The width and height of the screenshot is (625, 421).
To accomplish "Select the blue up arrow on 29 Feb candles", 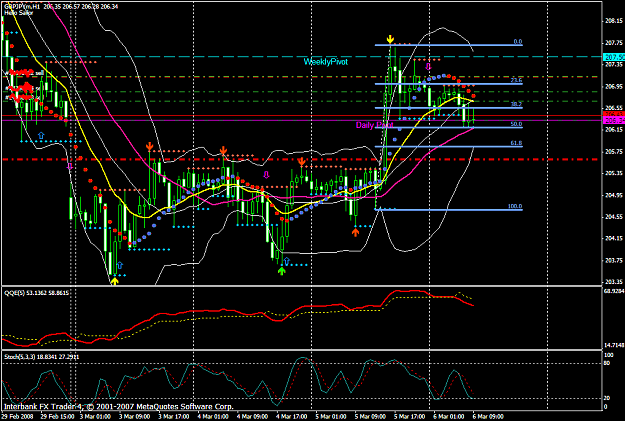I will (x=41, y=136).
